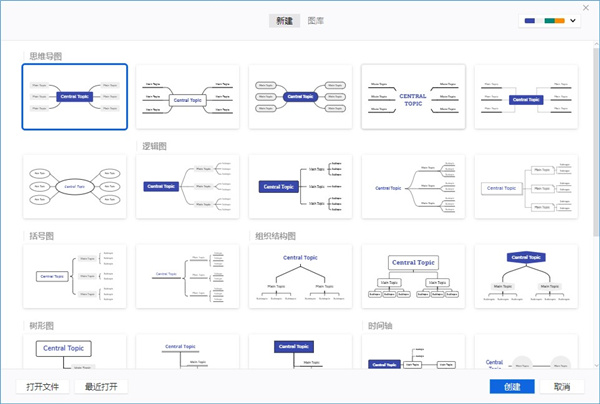Screen dimensions: 600x404
Task: Select the org chart template with boxed Central Topic
Action: [413, 276]
